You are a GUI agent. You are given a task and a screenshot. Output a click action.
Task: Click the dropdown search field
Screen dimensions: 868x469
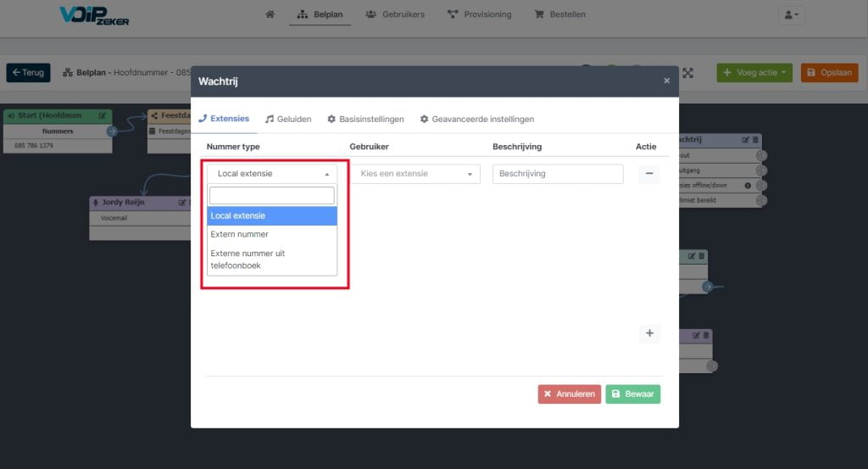272,195
